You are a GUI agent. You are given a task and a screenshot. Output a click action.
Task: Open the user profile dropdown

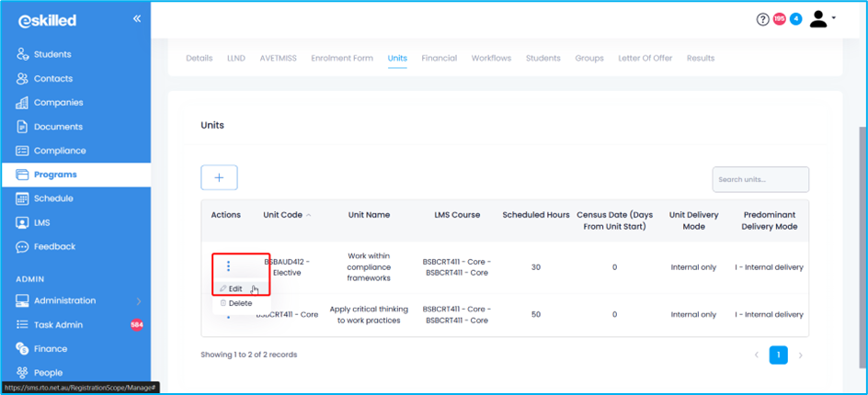821,19
